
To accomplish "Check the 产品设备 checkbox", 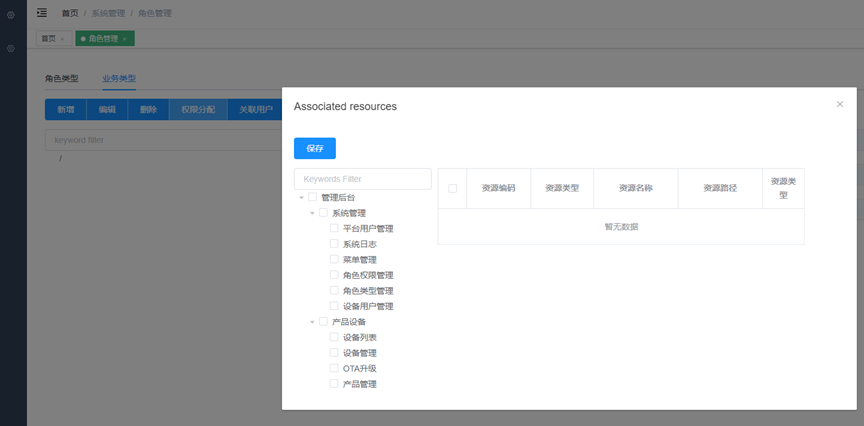I will (x=323, y=321).
